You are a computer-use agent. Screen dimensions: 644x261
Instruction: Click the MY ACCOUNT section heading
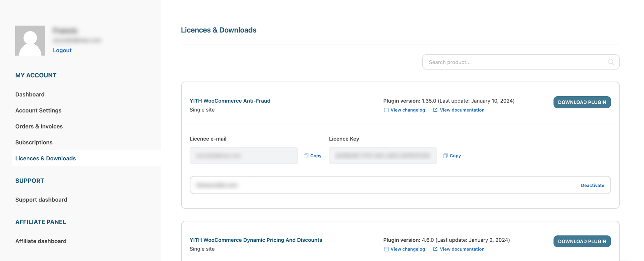[36, 75]
